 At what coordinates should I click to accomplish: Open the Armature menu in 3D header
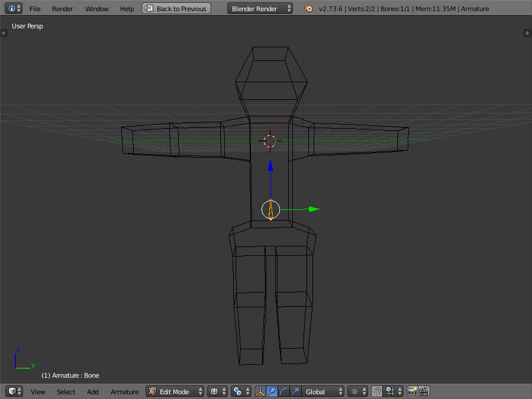(x=124, y=392)
